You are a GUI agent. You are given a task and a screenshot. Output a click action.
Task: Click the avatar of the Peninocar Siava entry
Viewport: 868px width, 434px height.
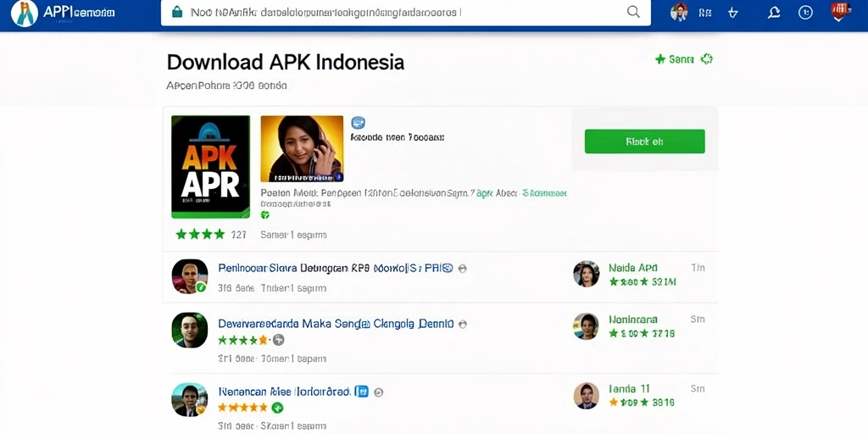(189, 275)
